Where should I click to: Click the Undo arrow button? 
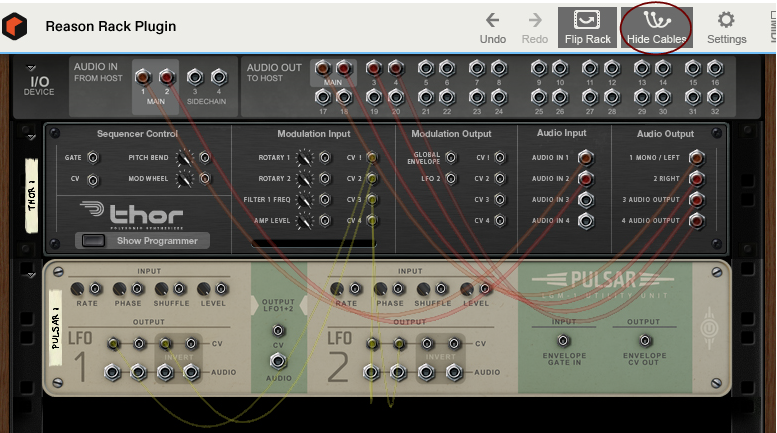[493, 27]
